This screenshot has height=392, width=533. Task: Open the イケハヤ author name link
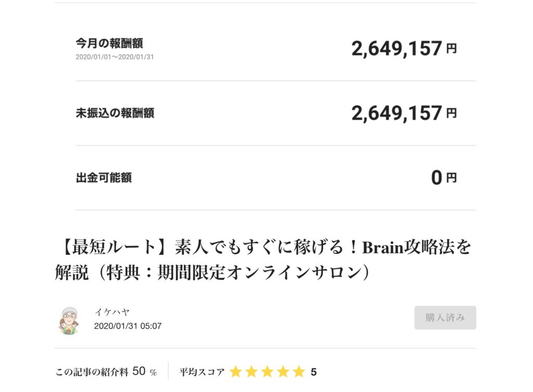(112, 312)
